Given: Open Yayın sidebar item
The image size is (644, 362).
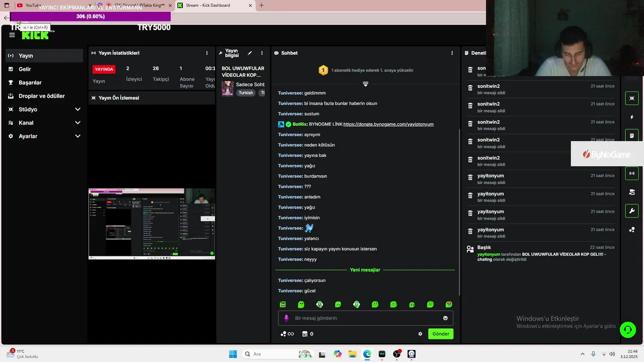Looking at the screenshot, I should point(44,56).
